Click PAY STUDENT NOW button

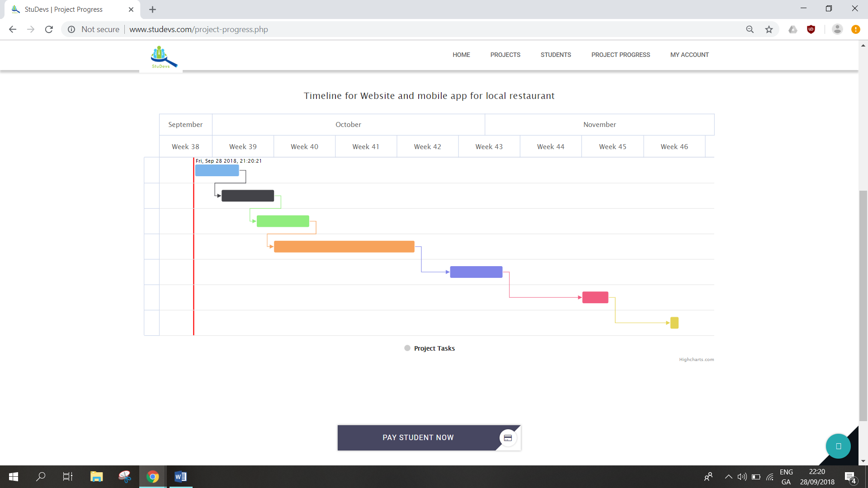point(418,437)
